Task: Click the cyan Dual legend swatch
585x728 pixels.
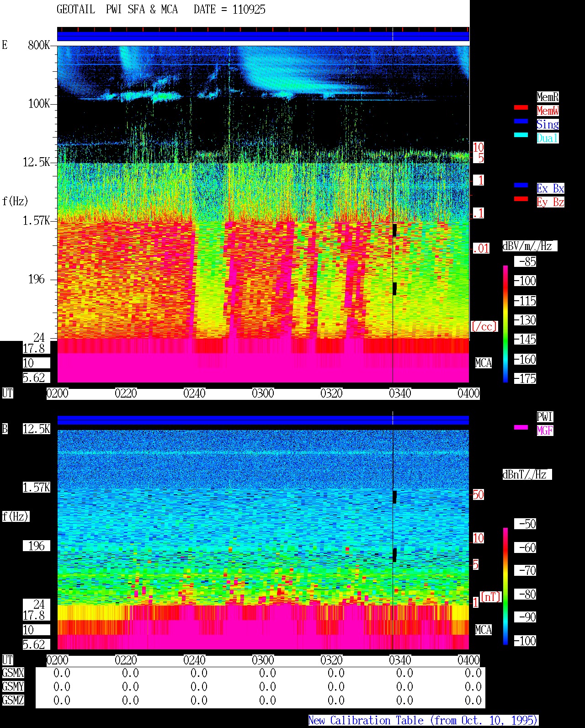Action: (x=521, y=135)
